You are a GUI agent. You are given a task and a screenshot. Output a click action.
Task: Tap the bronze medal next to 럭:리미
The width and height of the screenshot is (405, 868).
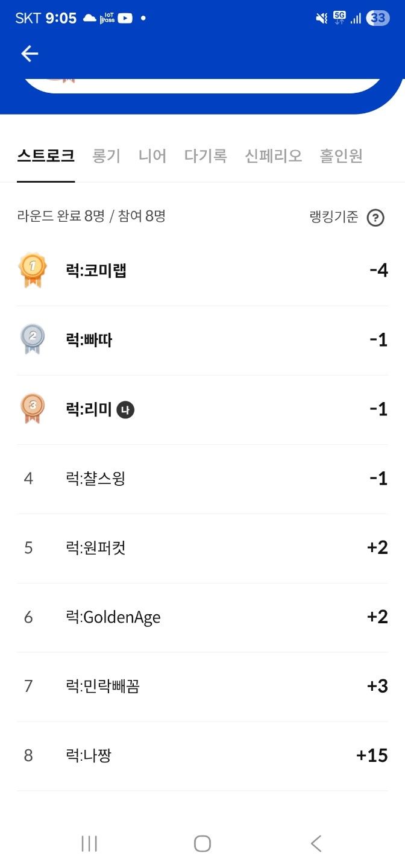(x=33, y=409)
